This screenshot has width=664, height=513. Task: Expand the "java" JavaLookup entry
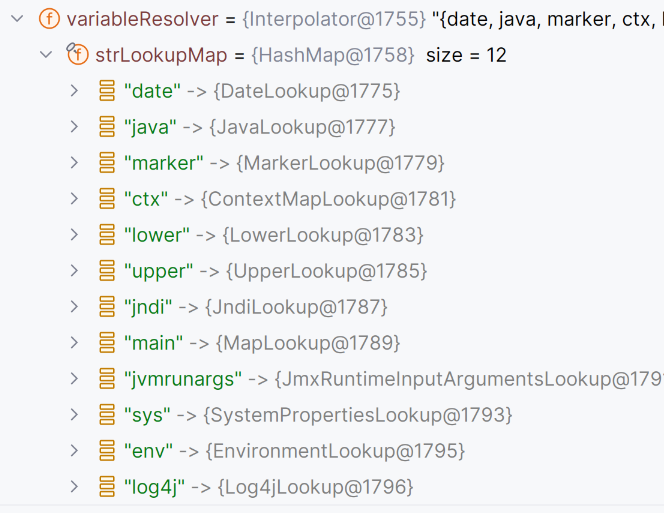75,127
